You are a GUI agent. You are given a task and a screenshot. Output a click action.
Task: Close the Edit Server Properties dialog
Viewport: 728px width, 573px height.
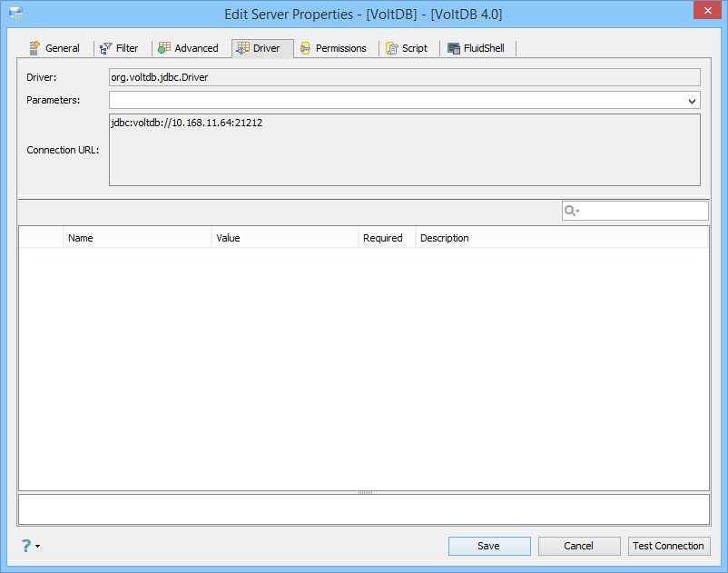(x=707, y=10)
